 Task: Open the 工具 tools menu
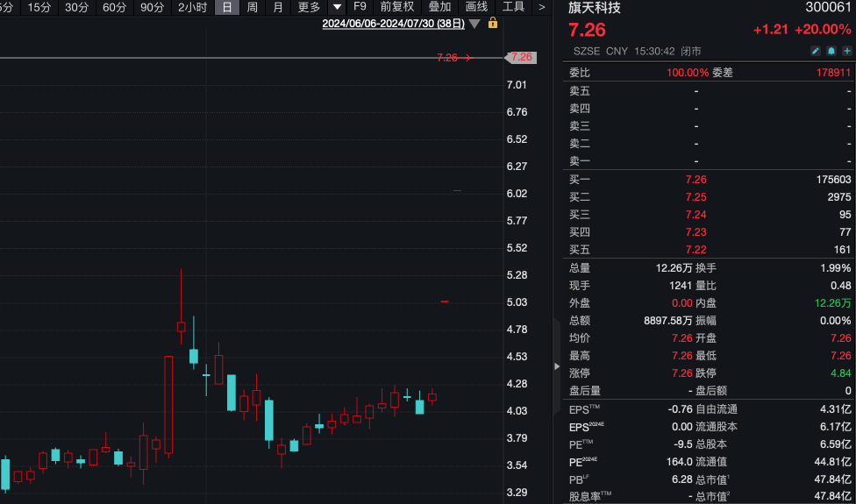pos(513,7)
